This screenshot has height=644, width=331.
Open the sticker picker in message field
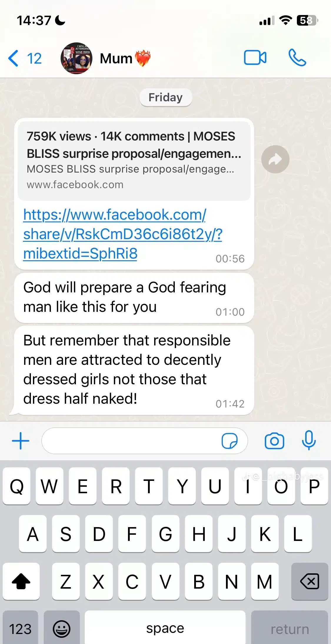pos(229,441)
